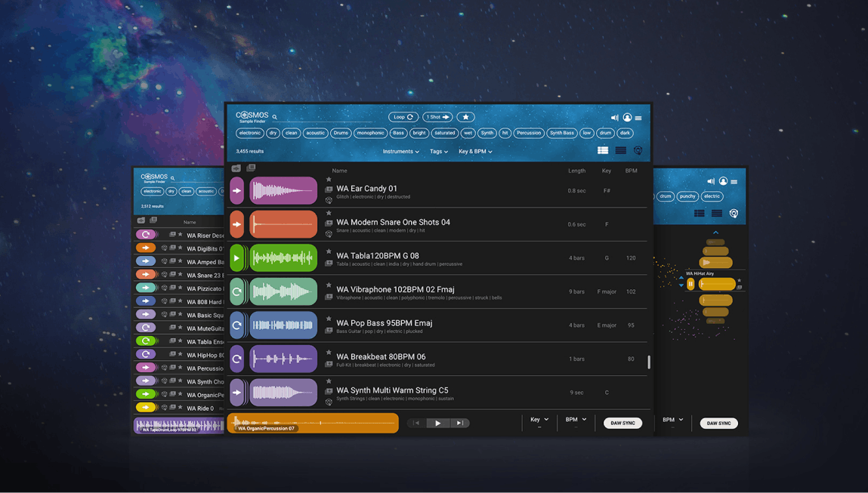Toggle the 1 Shot filter button

click(437, 117)
